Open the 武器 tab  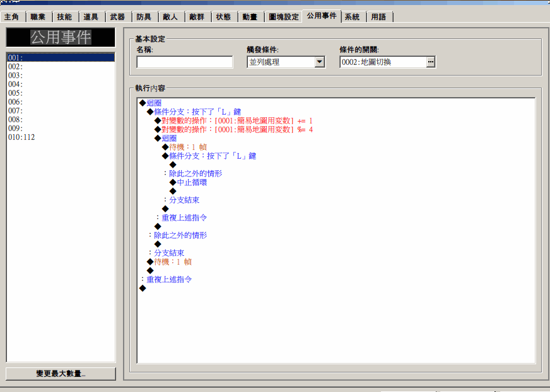point(118,17)
